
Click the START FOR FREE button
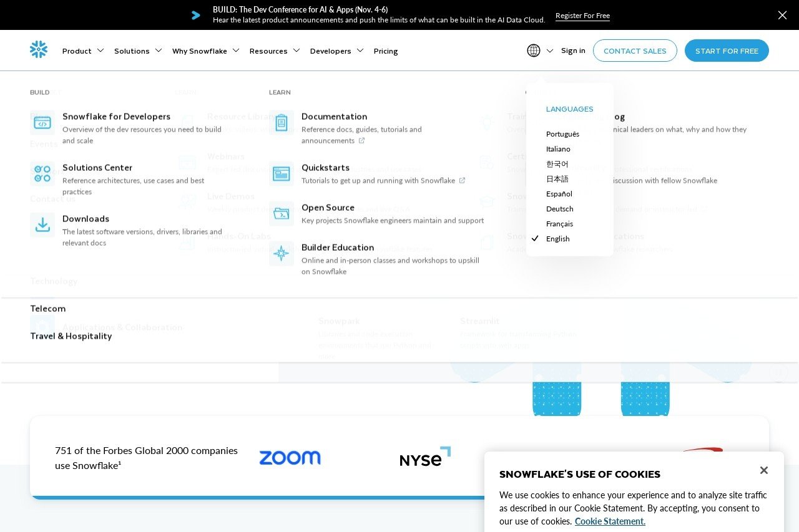(x=727, y=51)
